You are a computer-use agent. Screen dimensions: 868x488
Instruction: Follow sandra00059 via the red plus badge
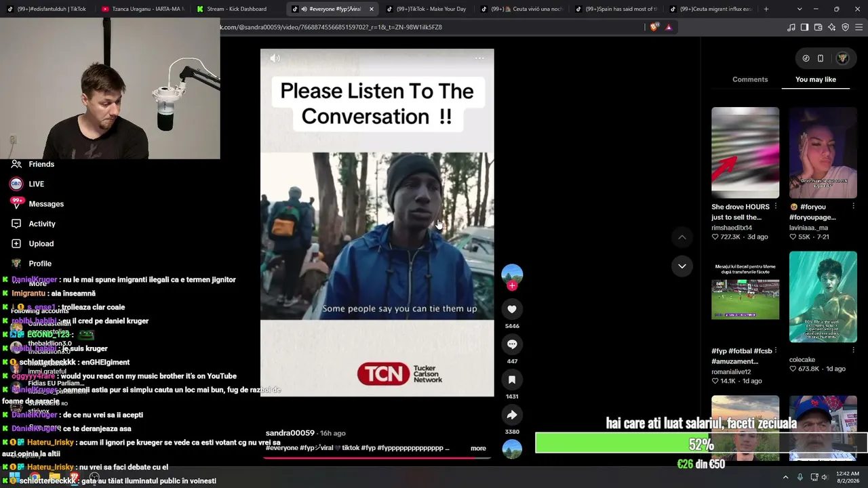pyautogui.click(x=512, y=286)
